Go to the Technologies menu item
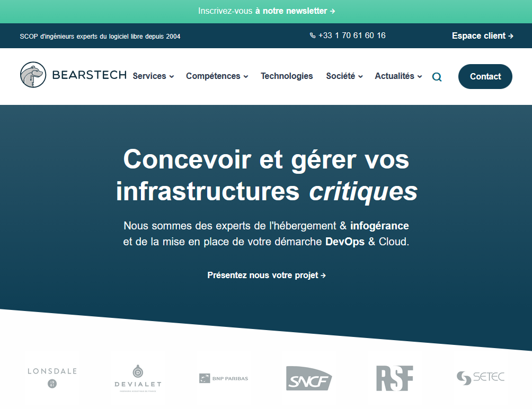Image resolution: width=532 pixels, height=409 pixels. click(287, 76)
